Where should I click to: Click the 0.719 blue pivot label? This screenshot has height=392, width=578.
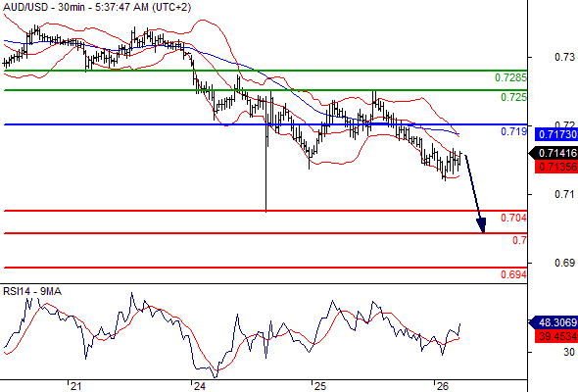pyautogui.click(x=513, y=131)
